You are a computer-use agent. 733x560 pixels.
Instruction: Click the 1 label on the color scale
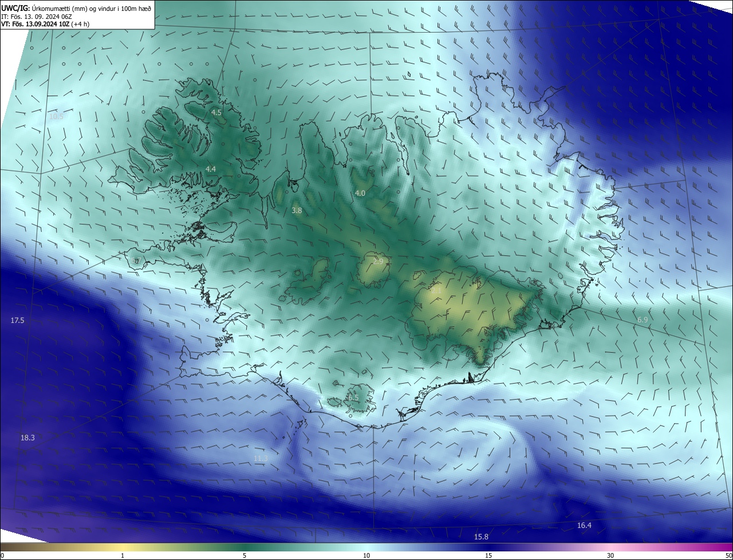point(123,556)
